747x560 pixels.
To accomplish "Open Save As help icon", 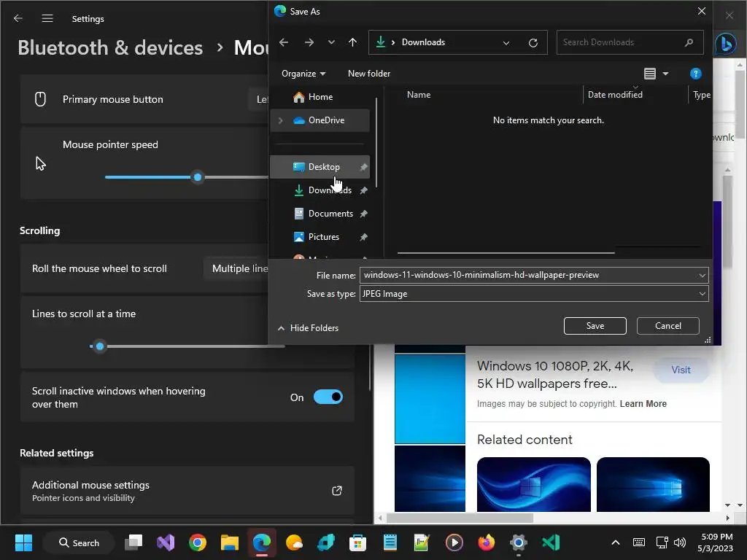I will pyautogui.click(x=695, y=74).
